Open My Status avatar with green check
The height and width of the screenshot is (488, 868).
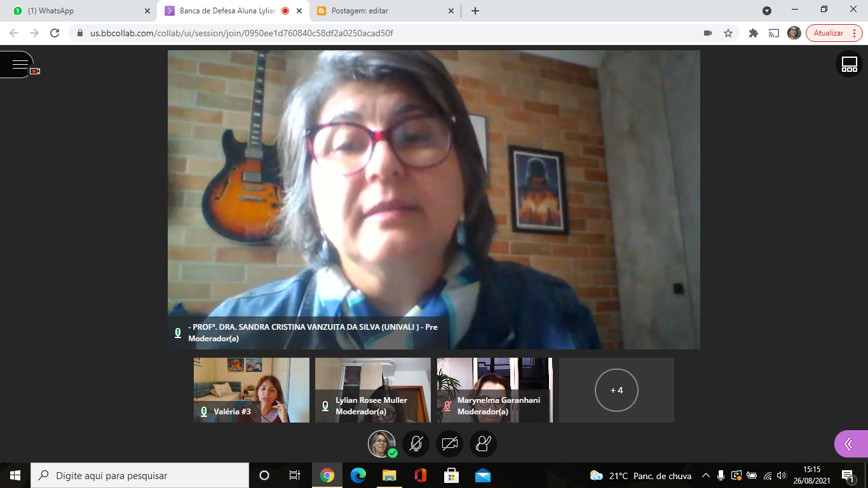pyautogui.click(x=382, y=444)
